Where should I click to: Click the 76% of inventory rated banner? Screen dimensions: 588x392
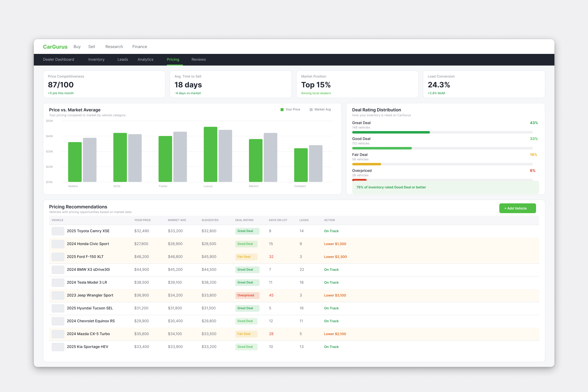pos(445,187)
